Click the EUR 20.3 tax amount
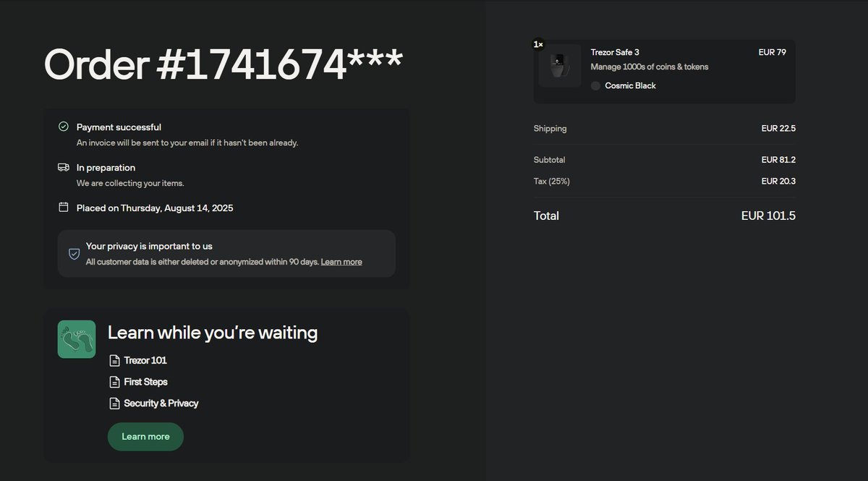The width and height of the screenshot is (868, 481). tap(778, 182)
